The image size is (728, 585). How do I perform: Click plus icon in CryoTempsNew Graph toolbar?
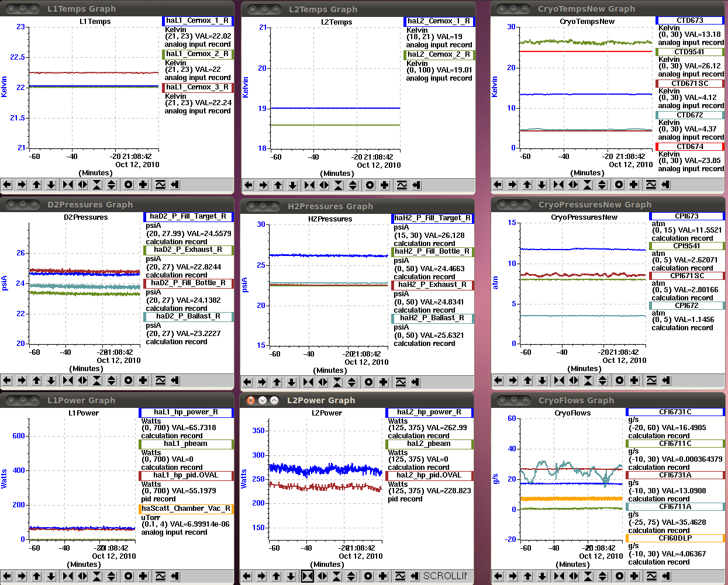click(x=634, y=185)
